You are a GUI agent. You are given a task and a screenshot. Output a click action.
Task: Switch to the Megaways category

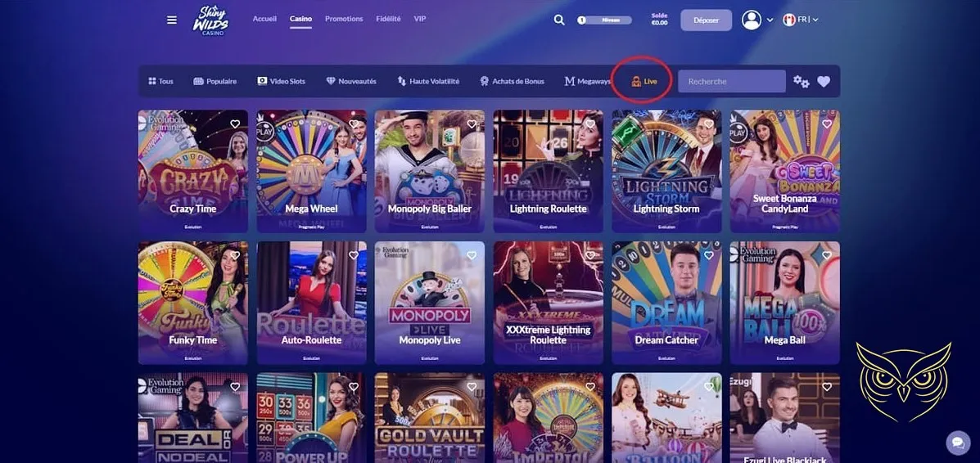coord(588,81)
